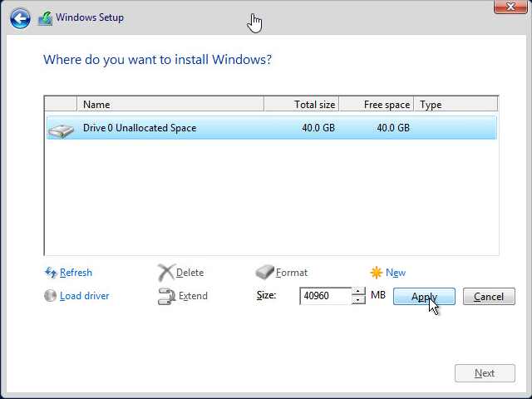This screenshot has width=532, height=399.
Task: Click the back arrow button
Action: point(20,18)
